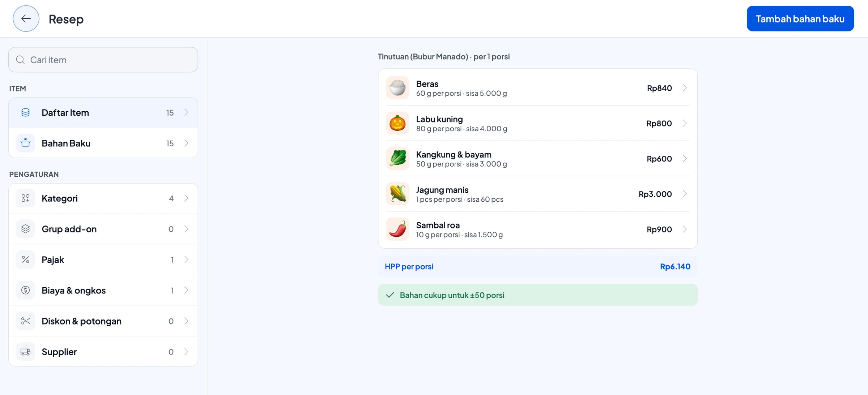Viewport: 868px width, 395px height.
Task: Select the HPP per porsi row
Action: point(537,266)
